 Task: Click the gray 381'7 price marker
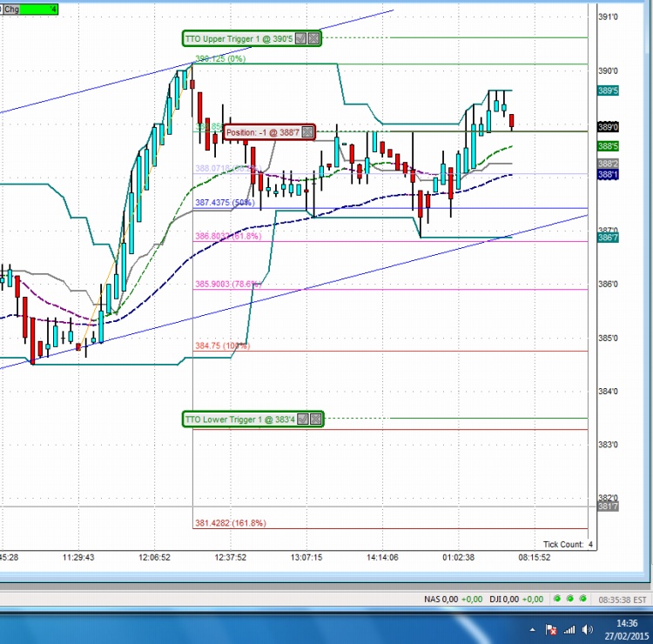tap(608, 506)
